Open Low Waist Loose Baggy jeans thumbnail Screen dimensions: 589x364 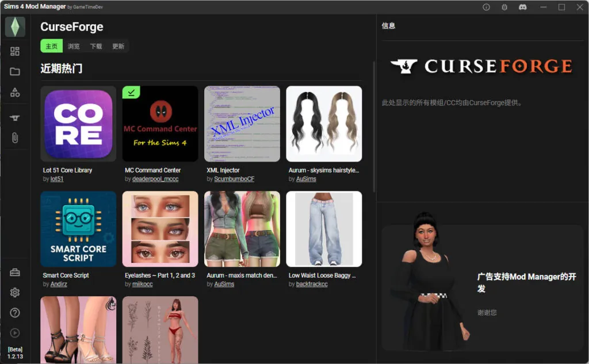click(x=324, y=229)
